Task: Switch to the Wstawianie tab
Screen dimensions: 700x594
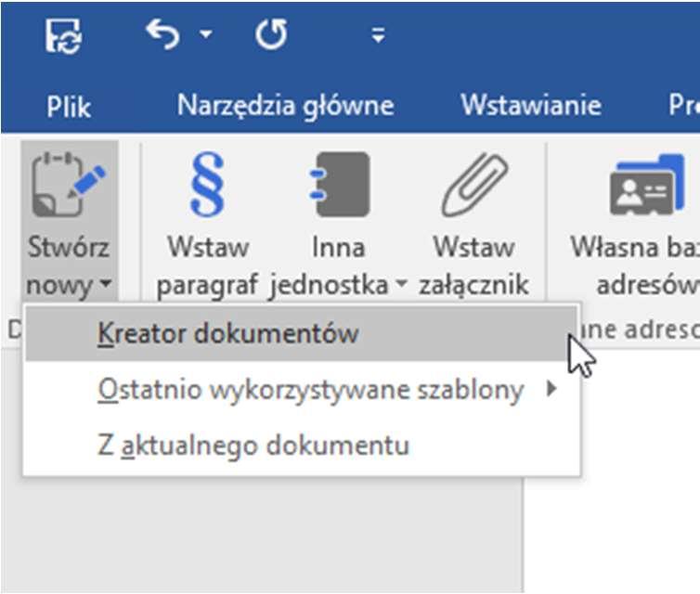Action: point(531,105)
